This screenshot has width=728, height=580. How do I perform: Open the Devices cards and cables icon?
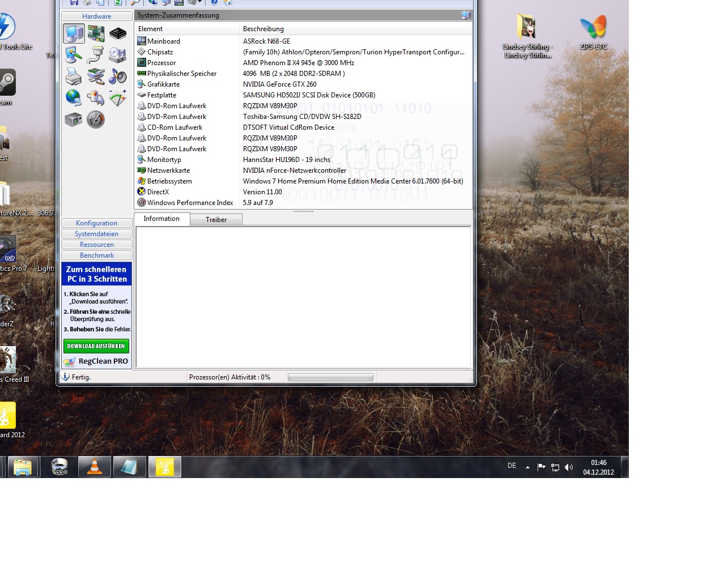point(96,76)
